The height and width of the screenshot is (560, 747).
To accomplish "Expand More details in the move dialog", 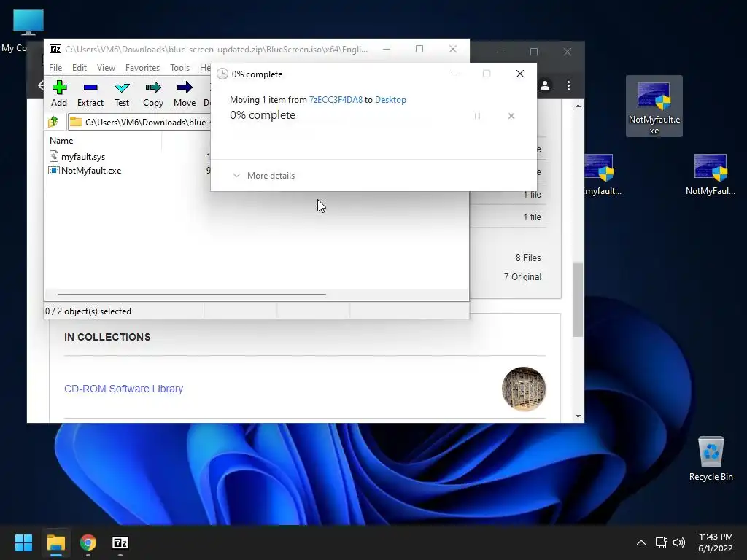I will click(264, 176).
